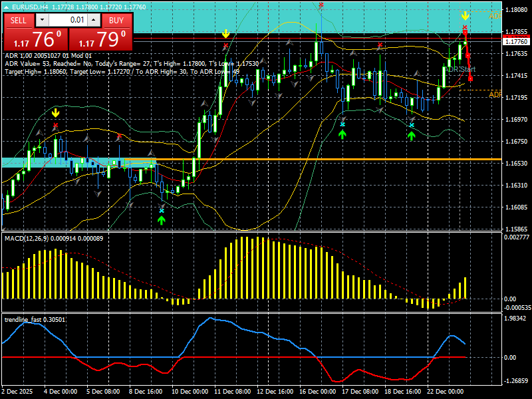Click the BUY button
This screenshot has width=532, height=399.
(116, 21)
